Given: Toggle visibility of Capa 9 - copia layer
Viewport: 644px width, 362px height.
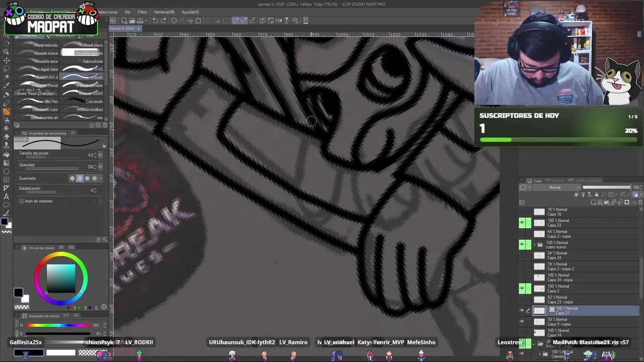Looking at the screenshot, I should pos(522,322).
